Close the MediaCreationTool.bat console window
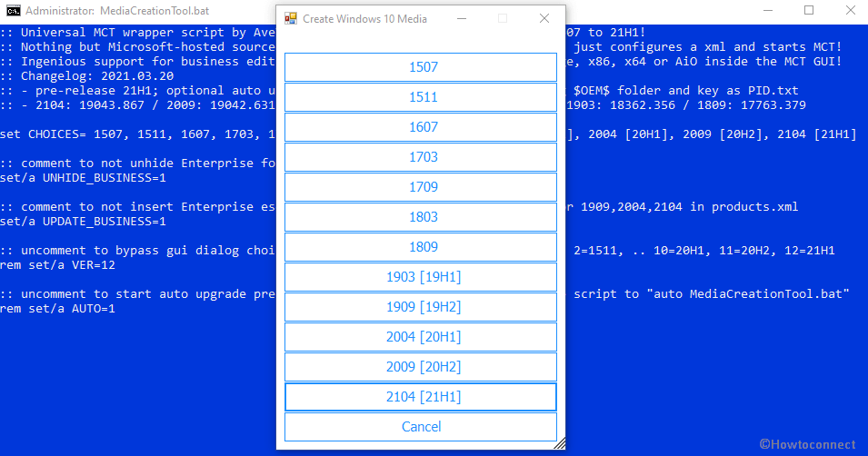 click(851, 10)
